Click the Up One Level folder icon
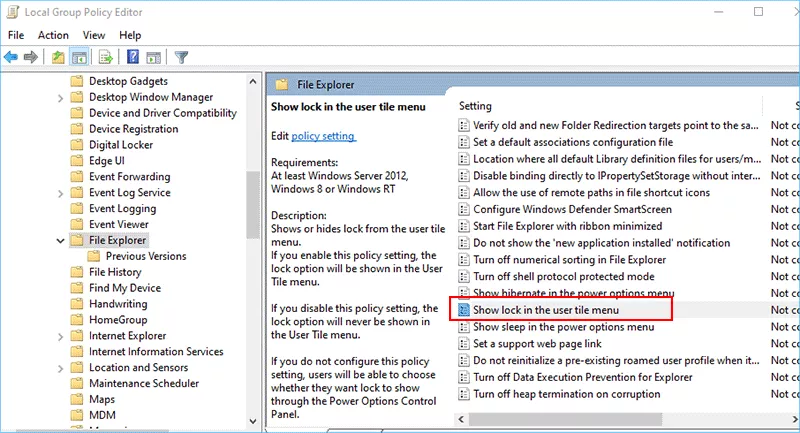The width and height of the screenshot is (800, 433). (60, 57)
